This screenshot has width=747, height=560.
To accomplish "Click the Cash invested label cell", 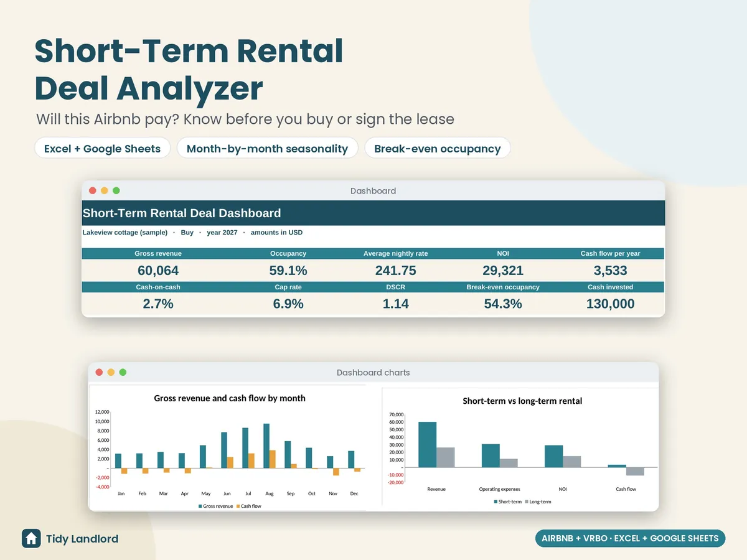I will coord(611,287).
